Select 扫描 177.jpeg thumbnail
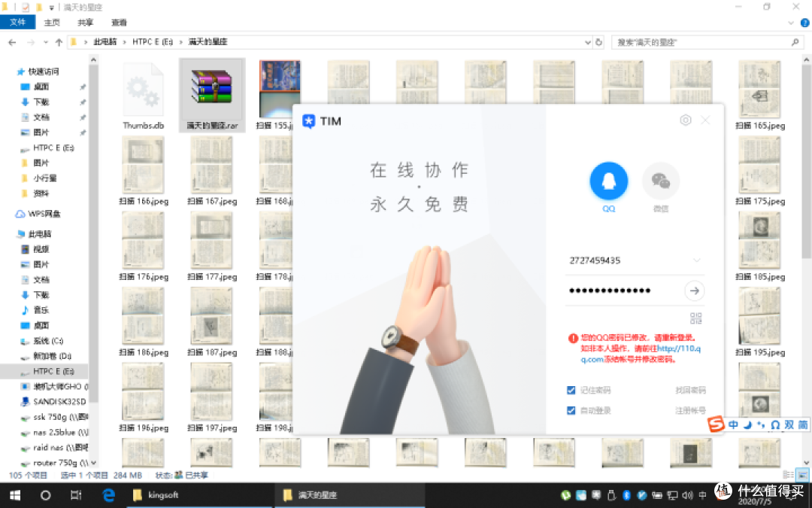812x508 pixels. [x=212, y=247]
